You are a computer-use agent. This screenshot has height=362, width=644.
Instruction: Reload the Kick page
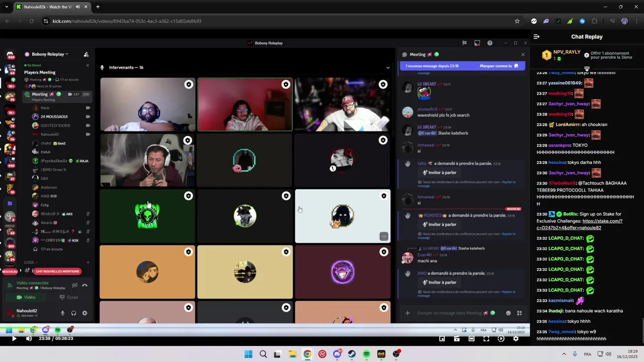tap(31, 21)
